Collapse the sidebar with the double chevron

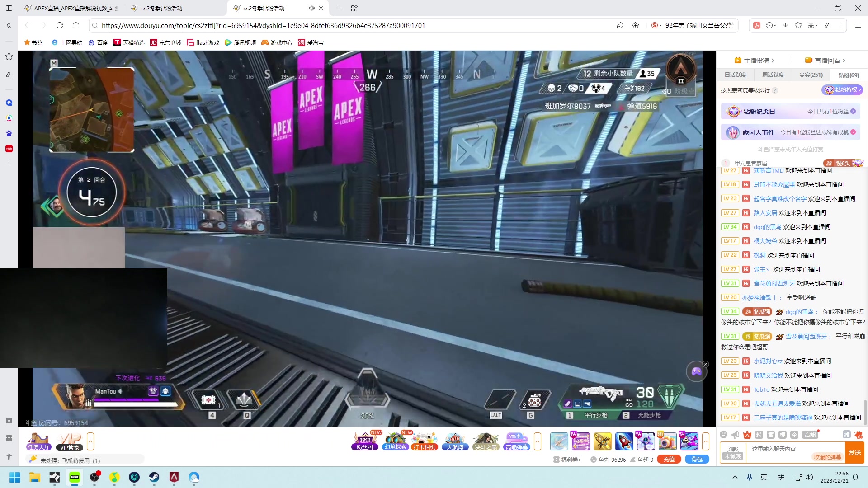click(9, 25)
